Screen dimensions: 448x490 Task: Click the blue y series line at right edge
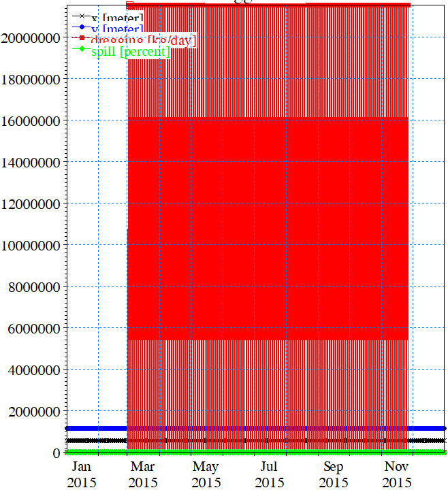point(429,429)
